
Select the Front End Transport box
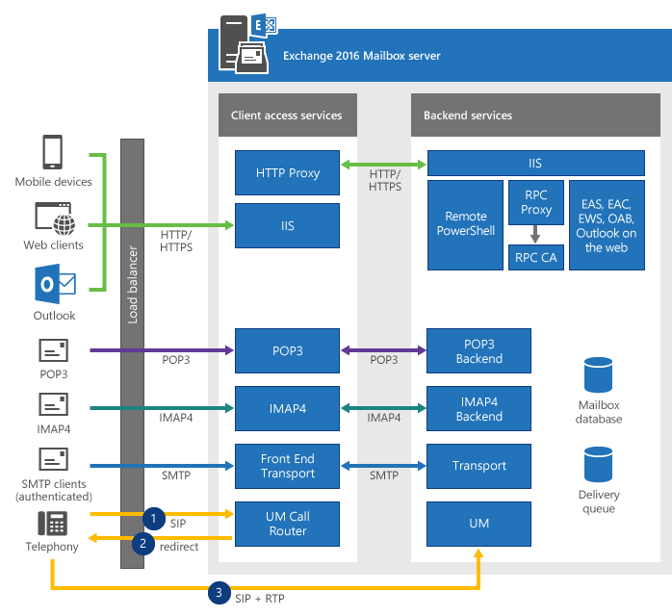[287, 466]
